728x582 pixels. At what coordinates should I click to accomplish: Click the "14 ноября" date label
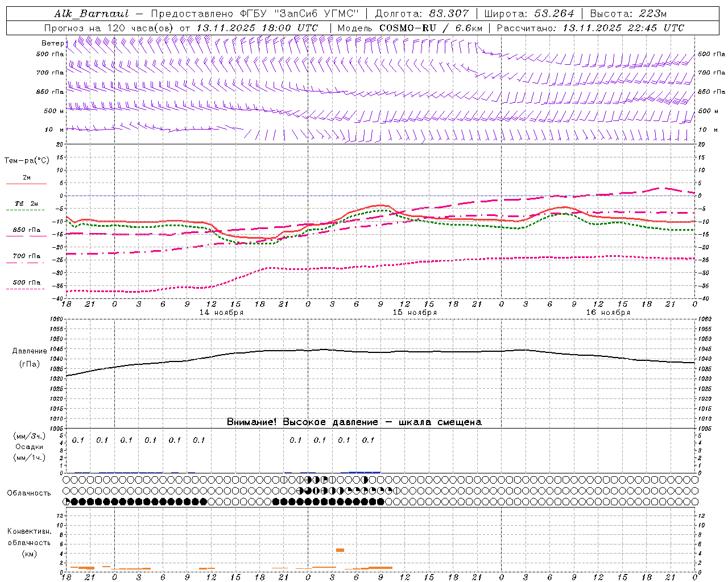(221, 313)
